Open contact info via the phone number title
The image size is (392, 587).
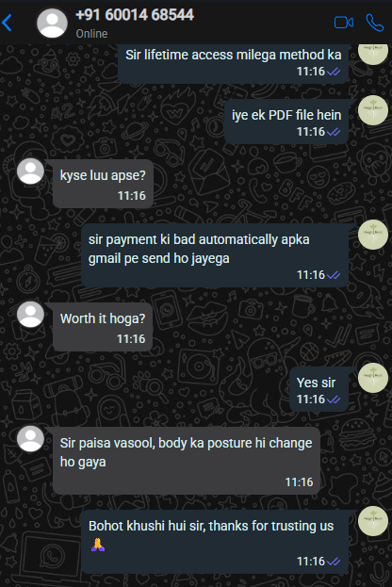point(135,15)
